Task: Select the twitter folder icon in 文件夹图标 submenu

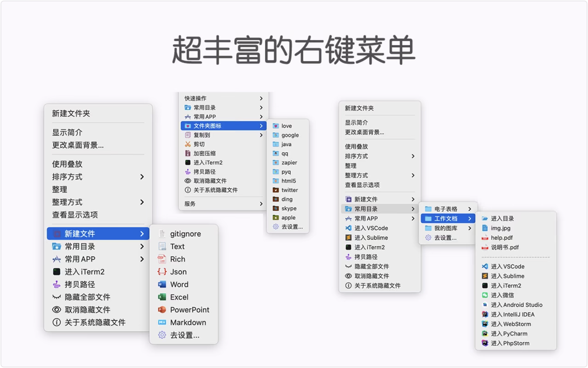Action: click(x=276, y=190)
